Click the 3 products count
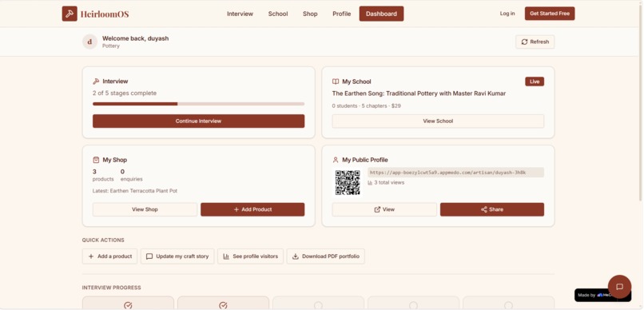Screen dimensions: 644x310 (x=103, y=175)
